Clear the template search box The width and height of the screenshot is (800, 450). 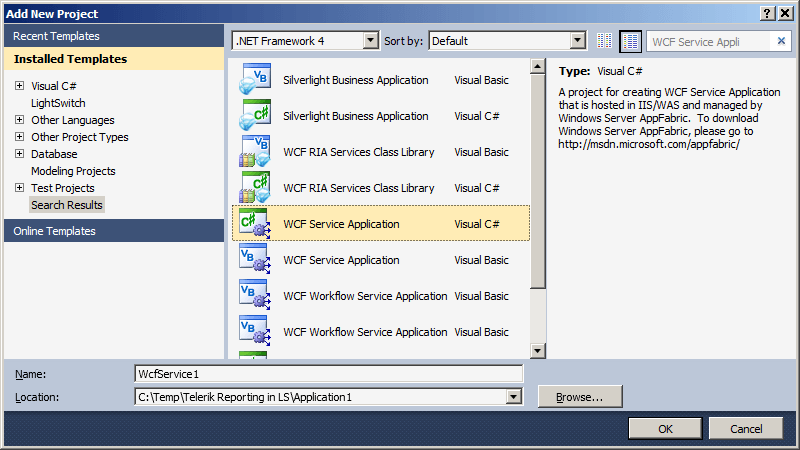pyautogui.click(x=781, y=41)
